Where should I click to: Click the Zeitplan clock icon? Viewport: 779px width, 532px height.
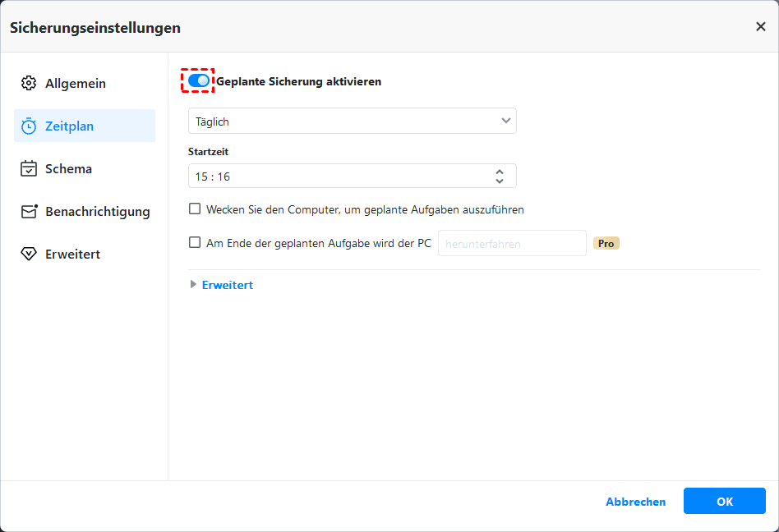point(29,126)
